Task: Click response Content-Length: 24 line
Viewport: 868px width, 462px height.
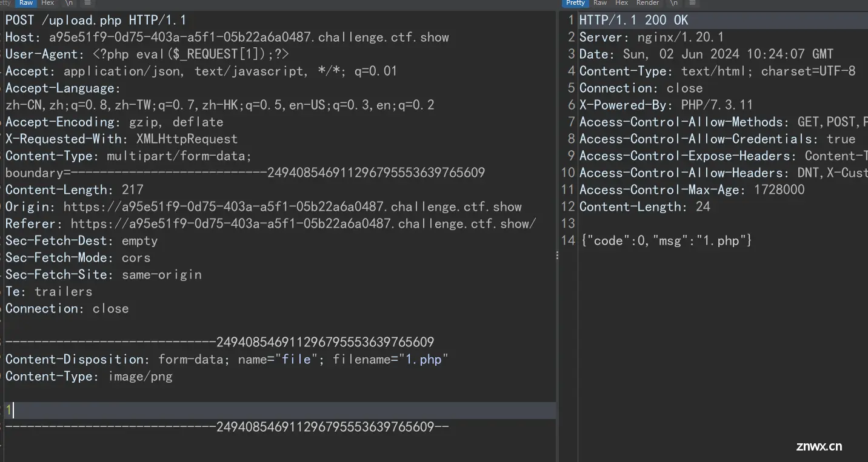Action: coord(645,206)
